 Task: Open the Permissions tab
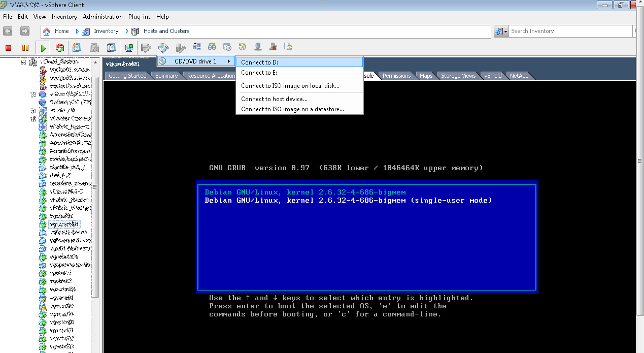pos(396,76)
